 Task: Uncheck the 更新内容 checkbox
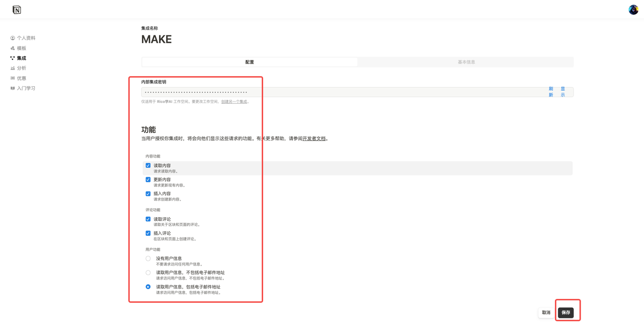(148, 179)
